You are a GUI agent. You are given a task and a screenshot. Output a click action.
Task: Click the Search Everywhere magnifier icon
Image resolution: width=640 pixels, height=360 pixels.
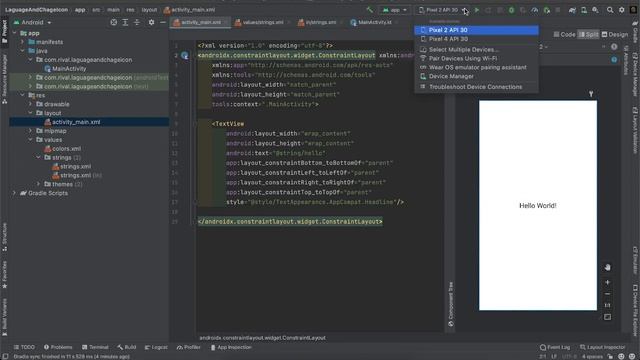610,10
